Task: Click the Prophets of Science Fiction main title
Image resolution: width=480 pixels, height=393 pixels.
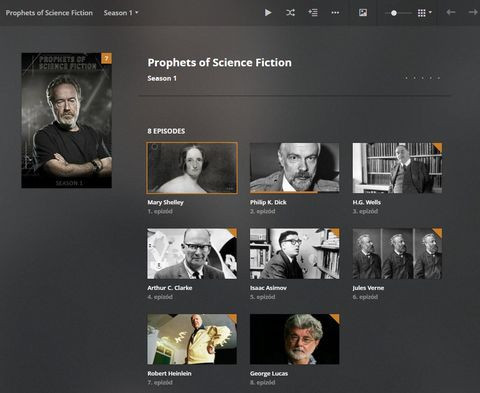Action: (220, 63)
